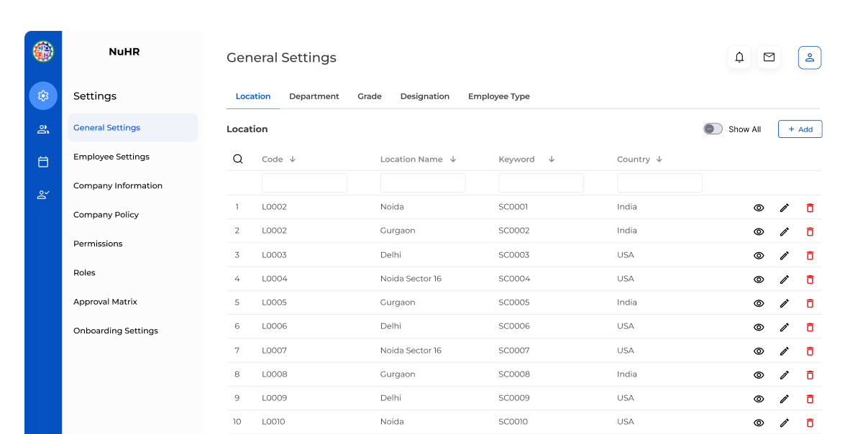Open the calendar icon in sidebar
Screen dimensions: 868x434
pyautogui.click(x=43, y=162)
